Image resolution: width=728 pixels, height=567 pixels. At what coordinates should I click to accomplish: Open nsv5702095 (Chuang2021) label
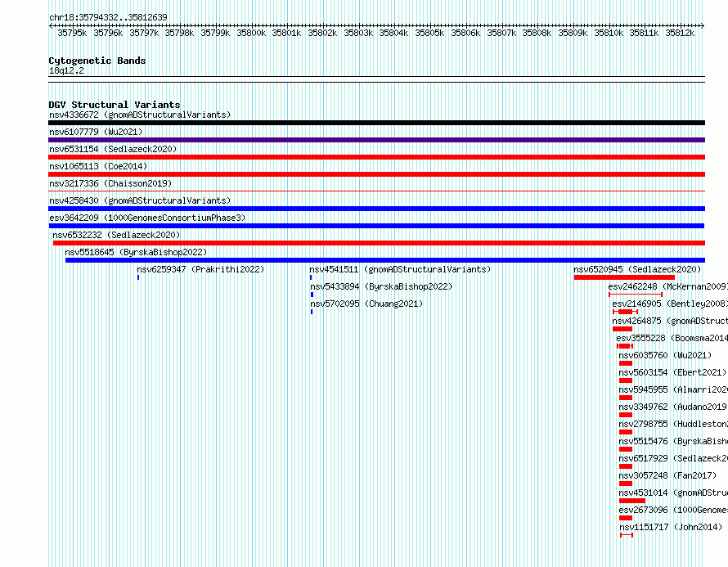tap(366, 304)
